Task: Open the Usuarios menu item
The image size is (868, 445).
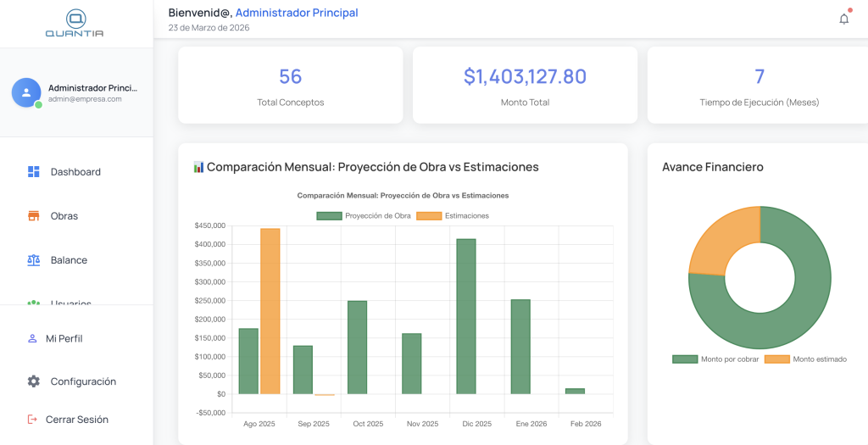Action: point(70,302)
